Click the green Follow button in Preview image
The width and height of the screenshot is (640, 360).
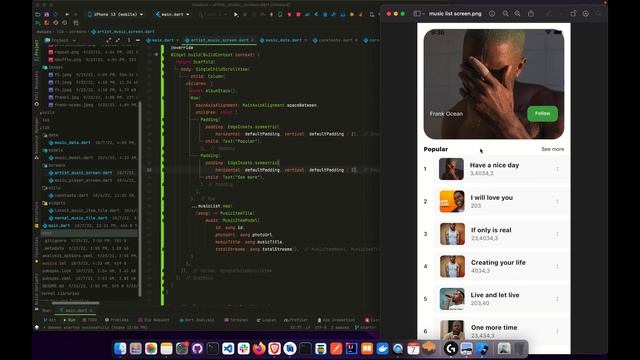[x=542, y=113]
